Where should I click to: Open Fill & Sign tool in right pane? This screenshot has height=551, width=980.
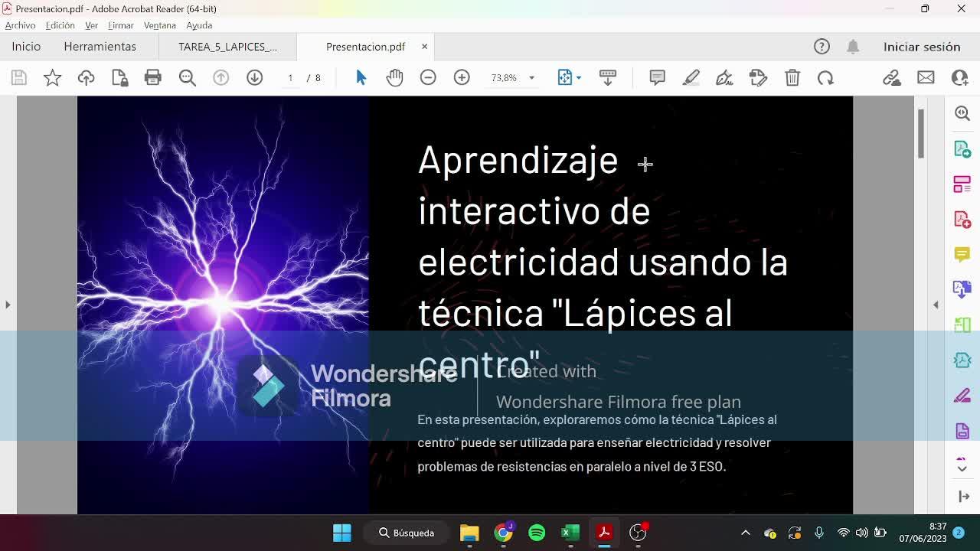point(962,396)
